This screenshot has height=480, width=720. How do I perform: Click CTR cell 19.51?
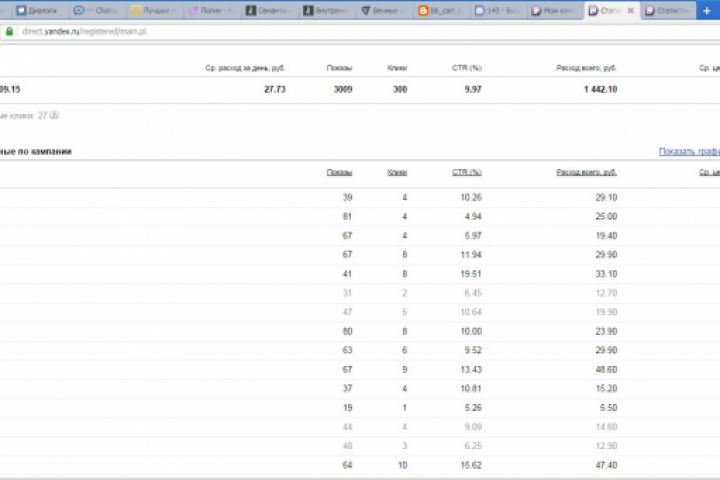click(471, 274)
